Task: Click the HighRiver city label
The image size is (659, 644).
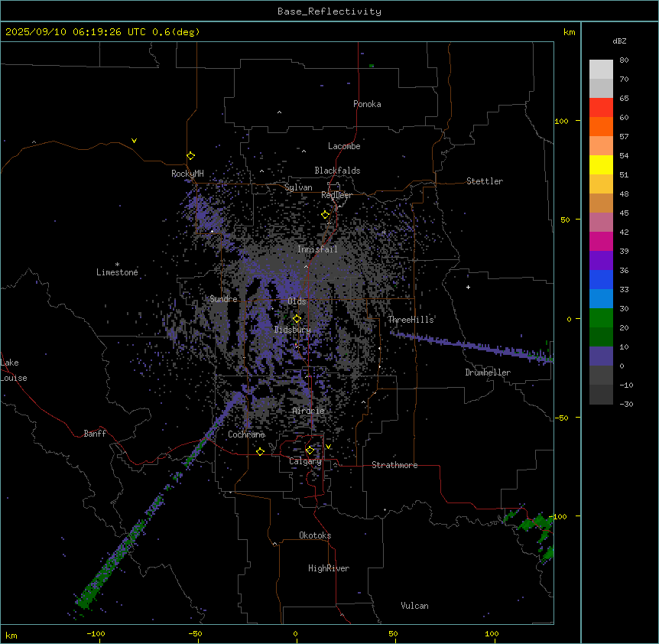Action: tap(329, 568)
